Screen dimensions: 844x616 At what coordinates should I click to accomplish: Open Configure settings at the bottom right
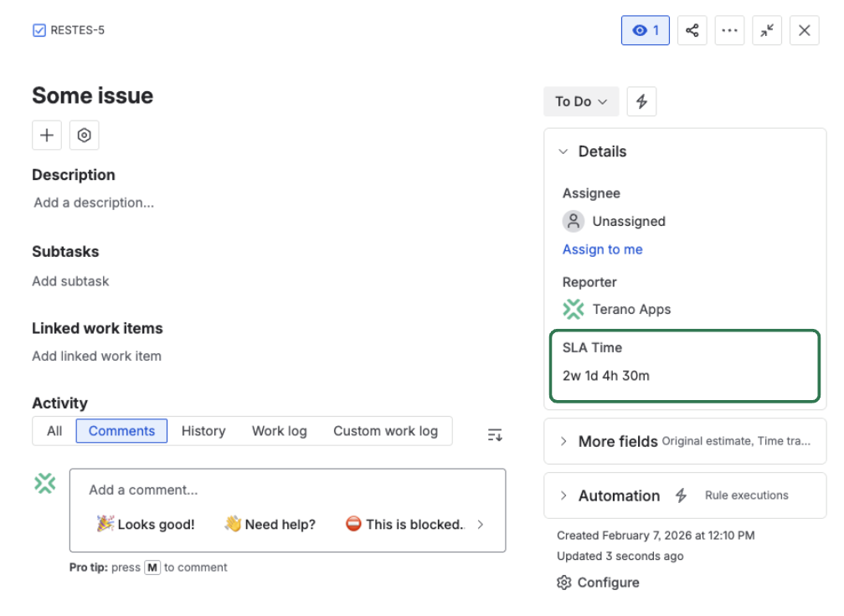[597, 582]
